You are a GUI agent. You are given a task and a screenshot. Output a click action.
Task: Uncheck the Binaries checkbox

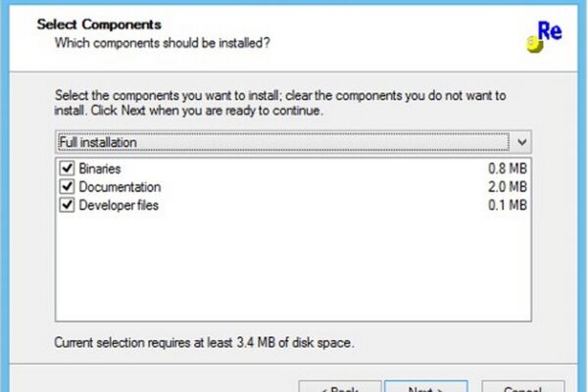pos(67,169)
